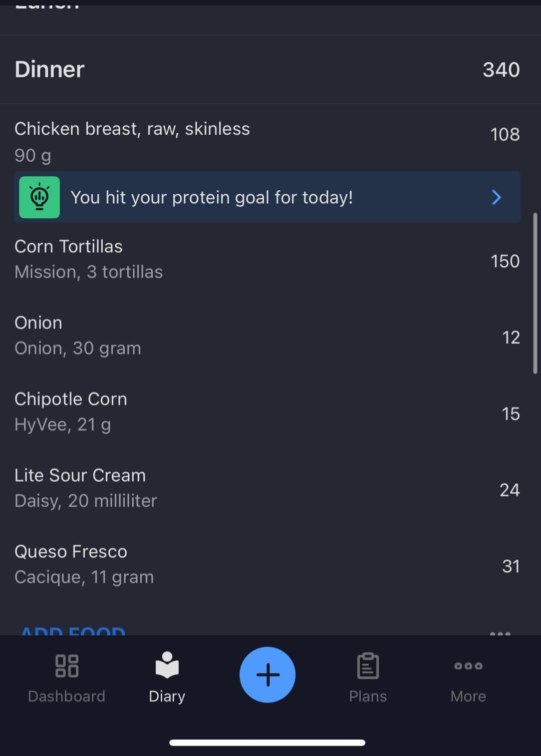Open the Dinner options three-dots menu

(x=500, y=632)
